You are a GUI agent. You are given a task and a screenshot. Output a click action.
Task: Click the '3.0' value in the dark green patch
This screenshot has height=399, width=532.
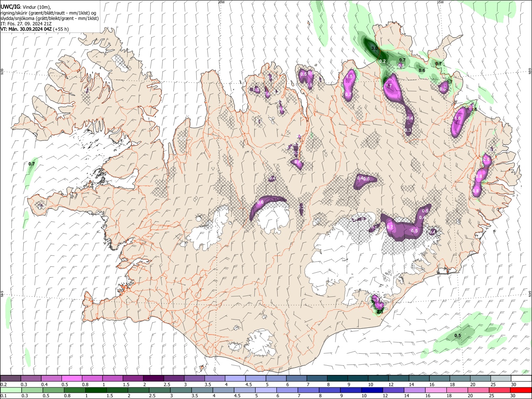pos(374,49)
